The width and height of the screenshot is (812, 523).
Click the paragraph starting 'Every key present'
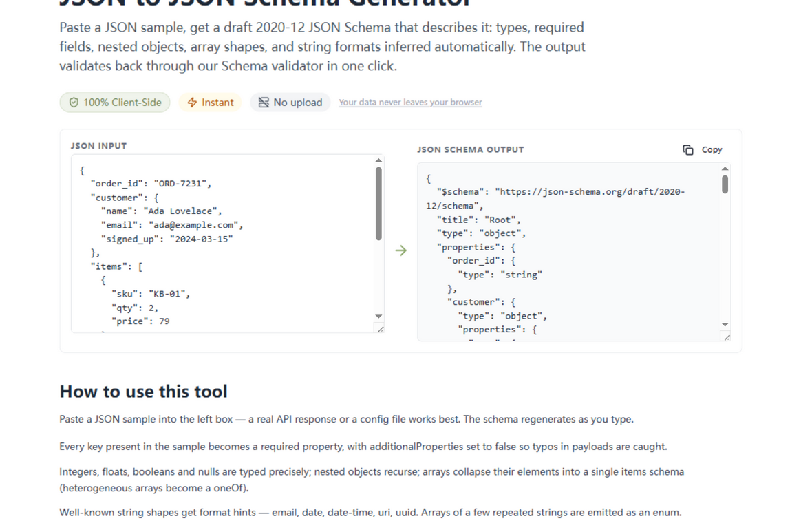coord(363,447)
